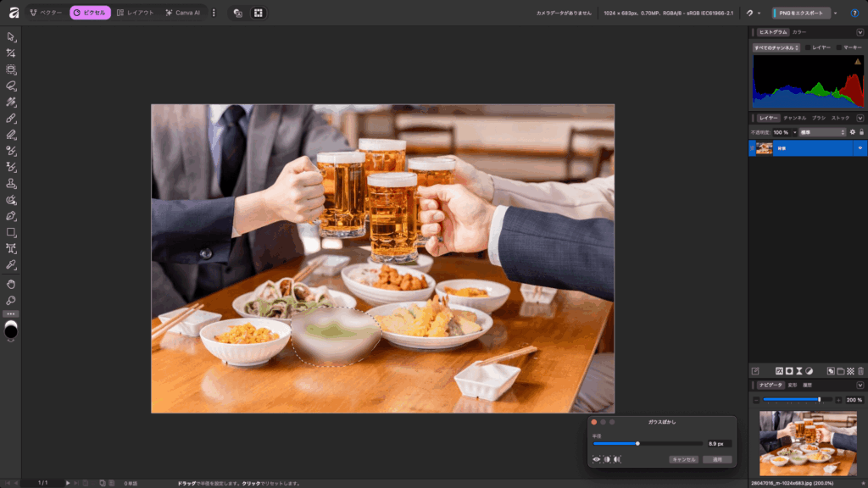The image size is (868, 488).
Task: Click the trash icon to delete layer
Action: (x=860, y=371)
